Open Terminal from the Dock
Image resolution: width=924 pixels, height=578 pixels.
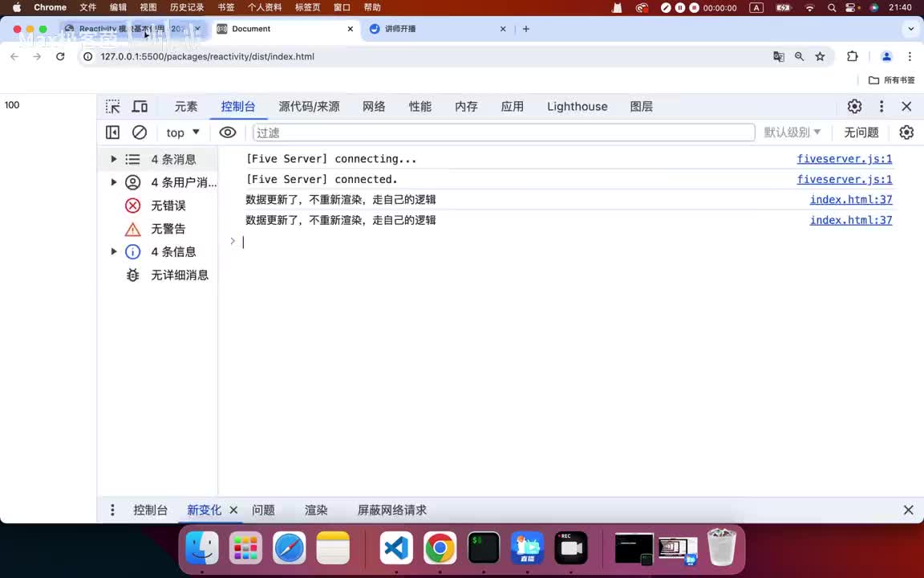483,548
